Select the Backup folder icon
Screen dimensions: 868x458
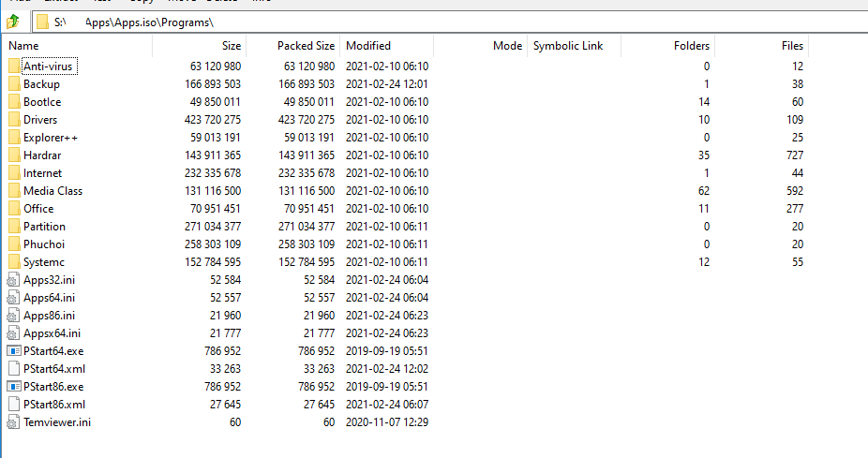(14, 84)
